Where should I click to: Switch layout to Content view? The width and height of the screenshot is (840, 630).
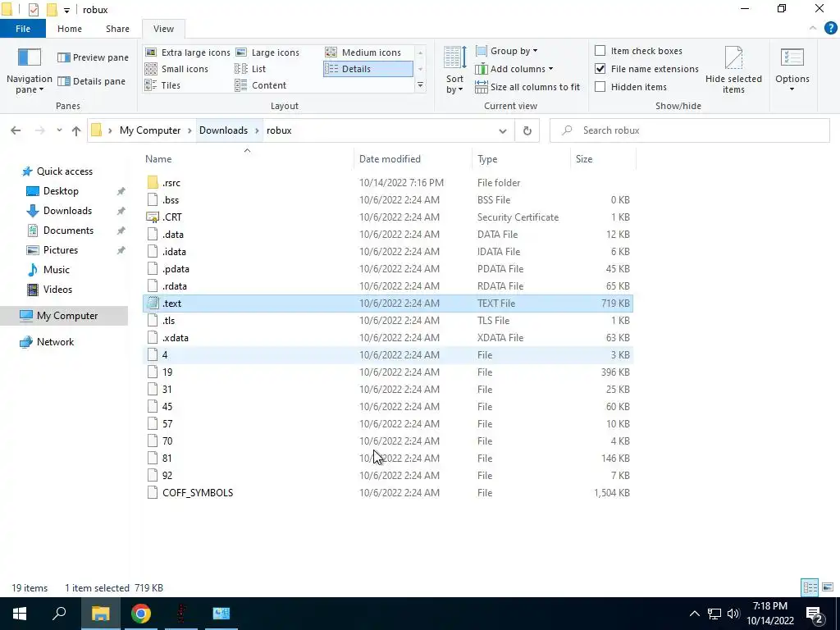(x=261, y=85)
